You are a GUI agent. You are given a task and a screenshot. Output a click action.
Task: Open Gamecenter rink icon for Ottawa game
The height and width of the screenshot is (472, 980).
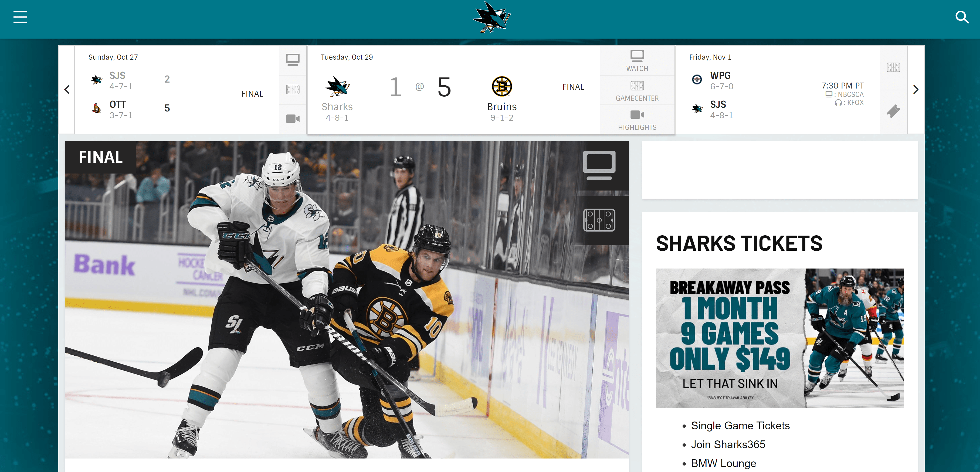293,89
